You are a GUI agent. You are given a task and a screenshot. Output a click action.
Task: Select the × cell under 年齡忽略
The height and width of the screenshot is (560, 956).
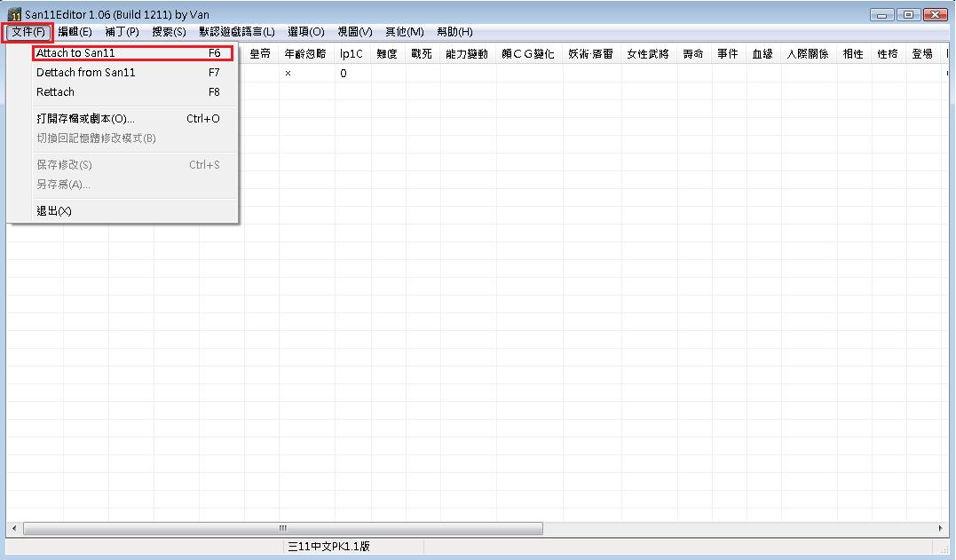coord(306,73)
